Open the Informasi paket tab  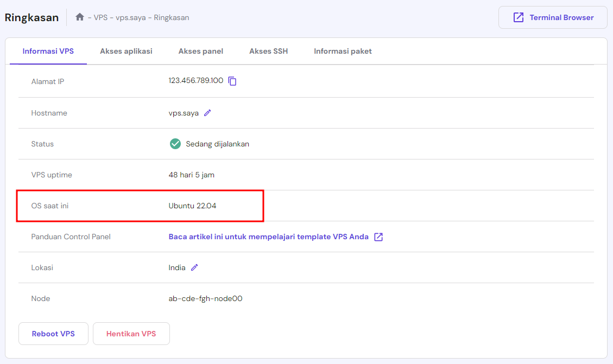pos(343,51)
